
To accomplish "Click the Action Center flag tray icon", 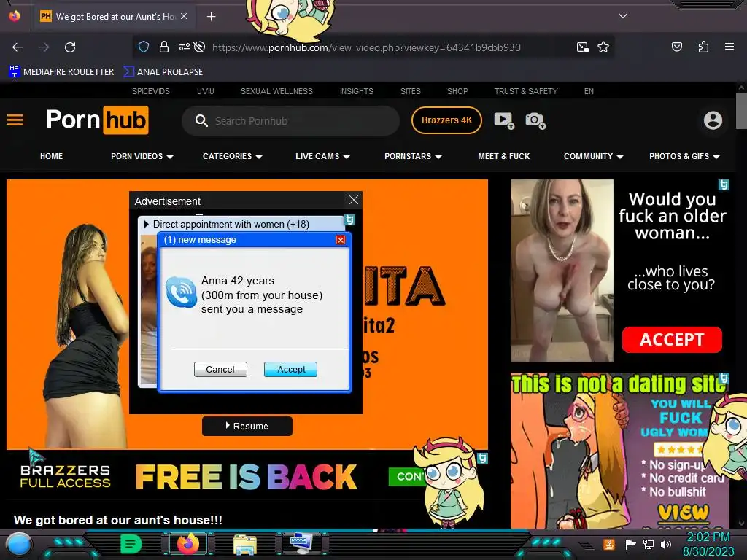I will tap(630, 544).
